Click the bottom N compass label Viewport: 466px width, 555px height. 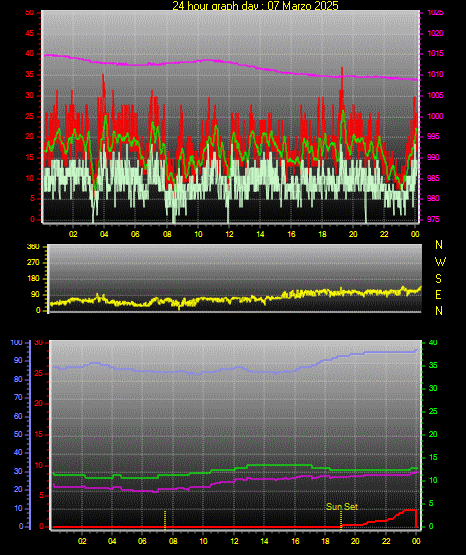click(439, 311)
